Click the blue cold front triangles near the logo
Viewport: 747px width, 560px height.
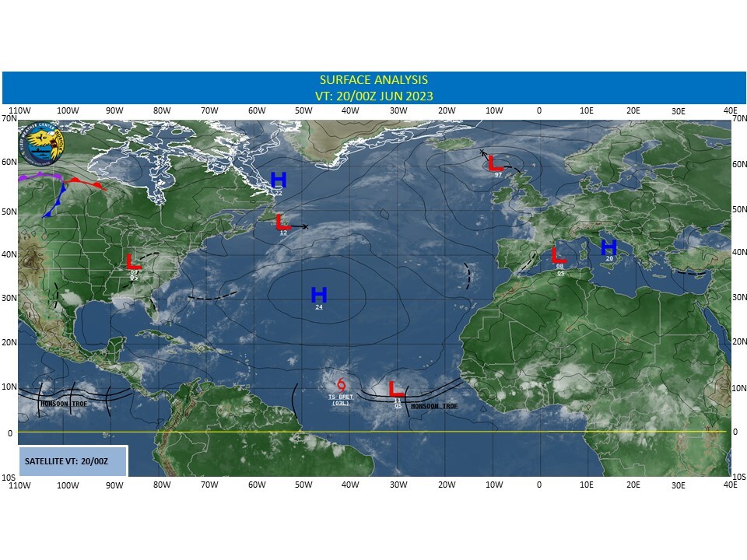tap(54, 201)
